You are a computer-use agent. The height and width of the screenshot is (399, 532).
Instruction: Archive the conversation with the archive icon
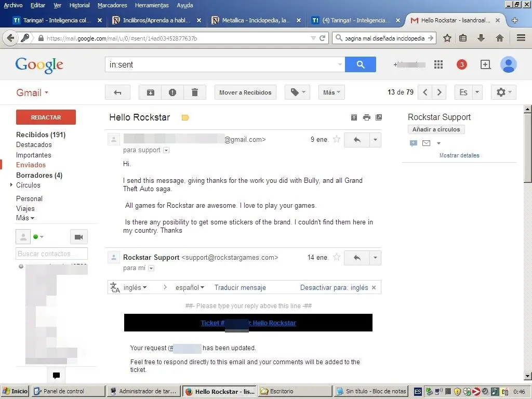click(x=150, y=92)
